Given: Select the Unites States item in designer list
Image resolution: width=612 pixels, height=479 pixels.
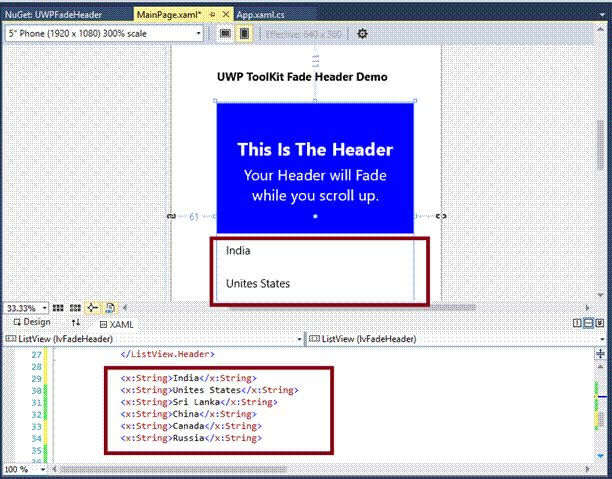Looking at the screenshot, I should [258, 283].
